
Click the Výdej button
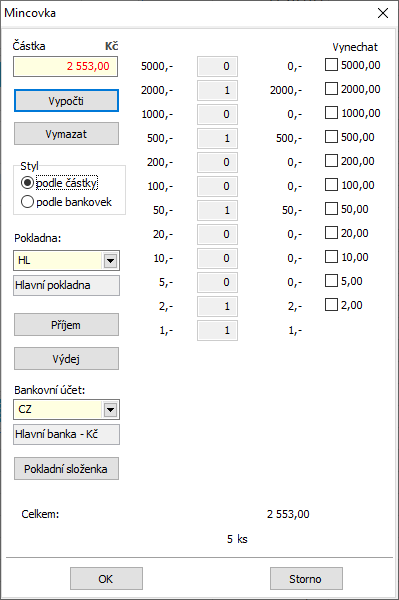point(66,359)
